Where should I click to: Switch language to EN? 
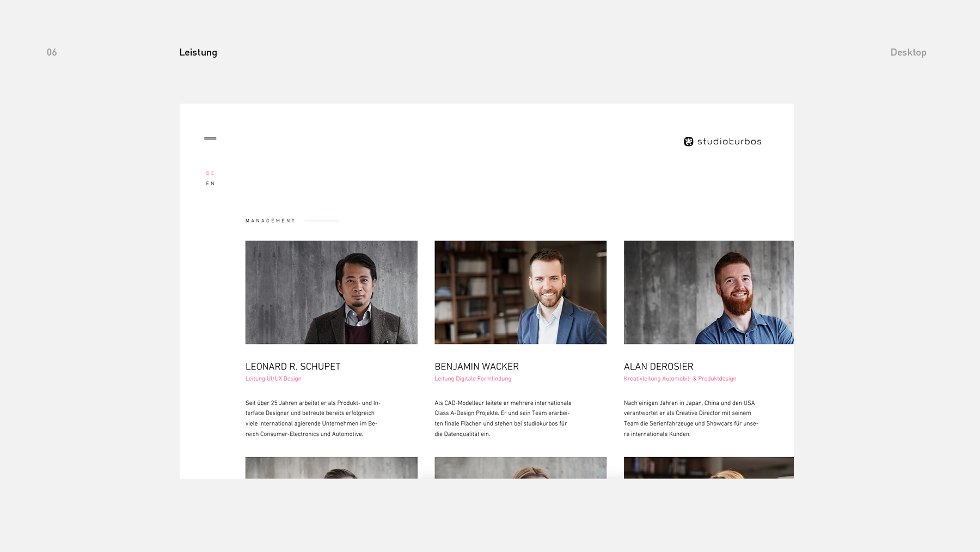pos(210,184)
